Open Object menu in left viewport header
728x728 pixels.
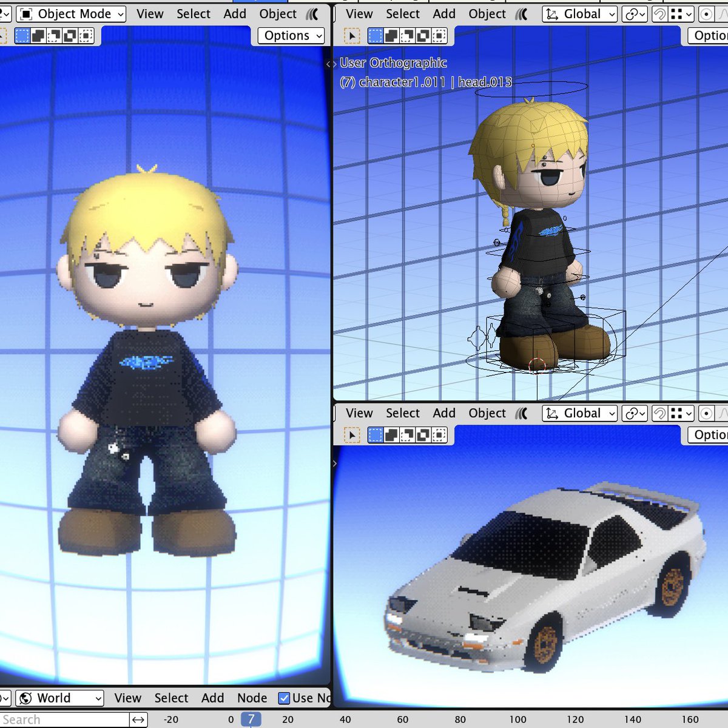click(278, 14)
